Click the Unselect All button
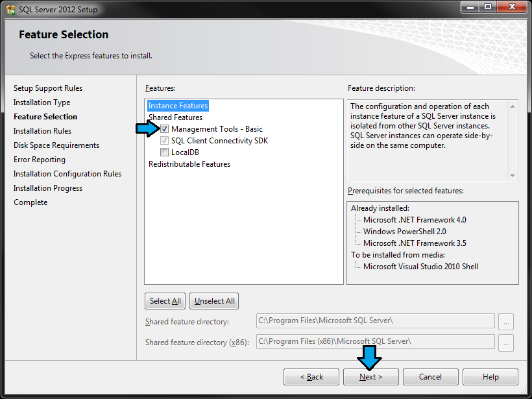 tap(214, 301)
